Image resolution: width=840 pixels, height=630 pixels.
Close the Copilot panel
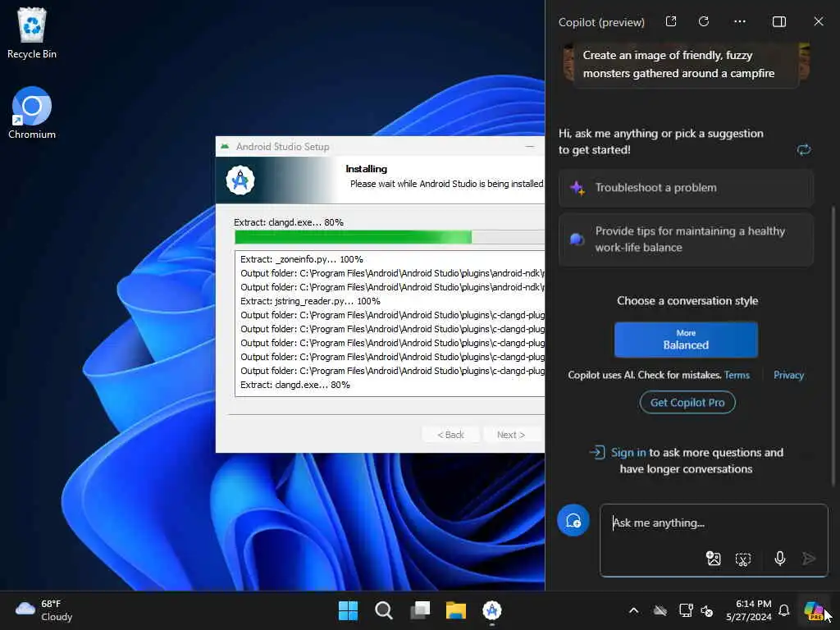coord(818,21)
